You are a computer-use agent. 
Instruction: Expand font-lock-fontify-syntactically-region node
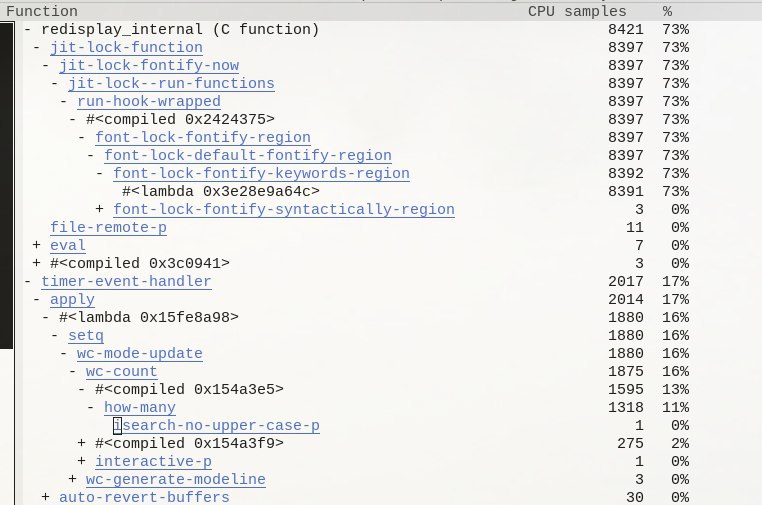click(x=100, y=209)
